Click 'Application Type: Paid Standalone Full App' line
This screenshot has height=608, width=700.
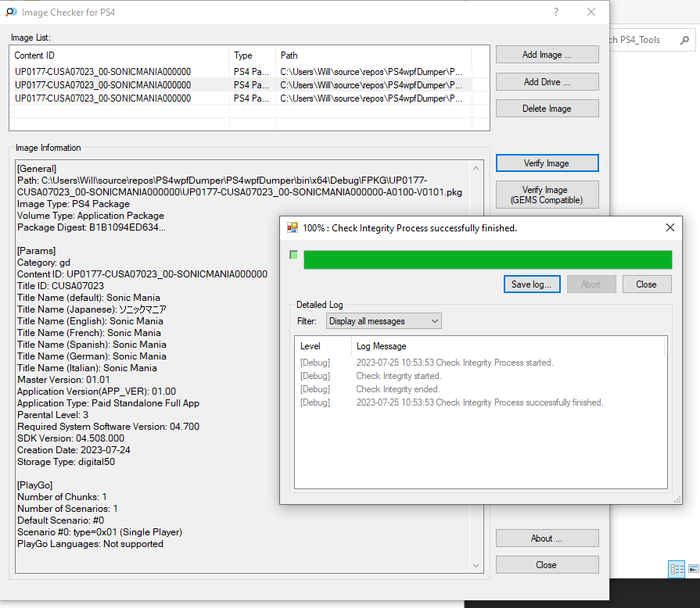tap(108, 403)
